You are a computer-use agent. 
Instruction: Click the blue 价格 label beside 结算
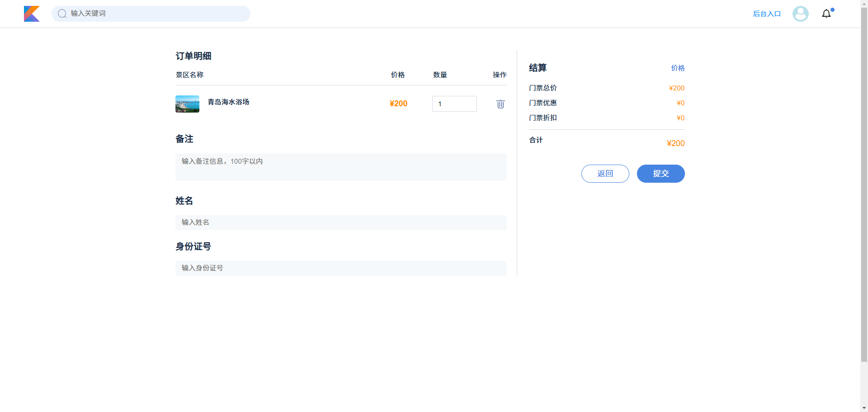pyautogui.click(x=678, y=68)
